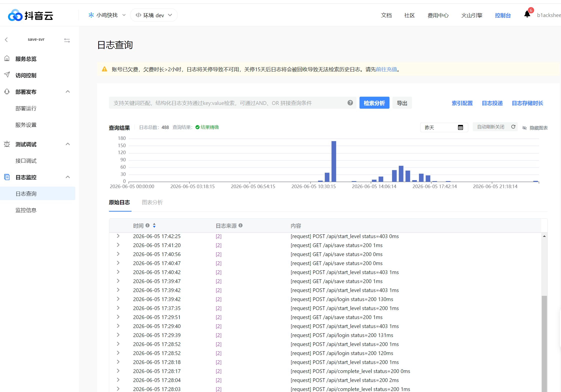
Task: Click the warning triangle in the arrears banner
Action: point(104,69)
